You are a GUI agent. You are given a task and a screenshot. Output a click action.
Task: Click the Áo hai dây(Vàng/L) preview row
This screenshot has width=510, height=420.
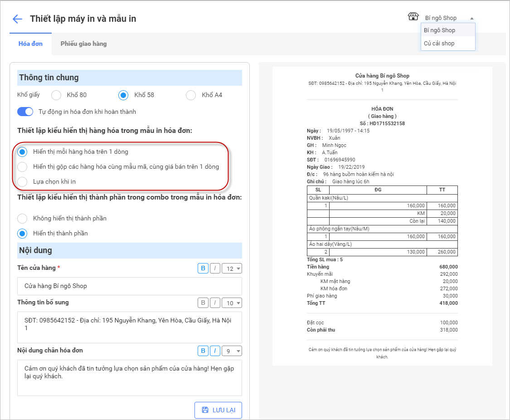tap(382, 244)
